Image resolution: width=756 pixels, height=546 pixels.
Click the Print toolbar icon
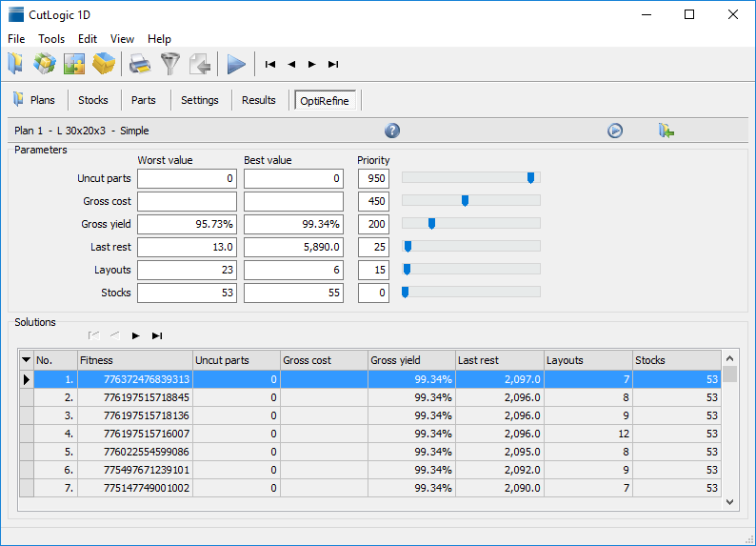point(140,64)
